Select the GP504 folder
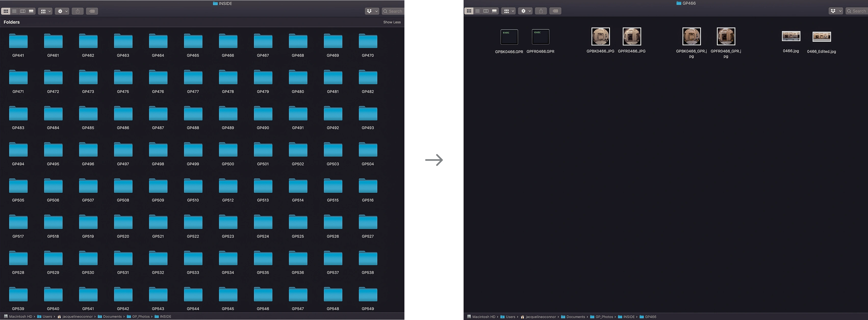Screen dimensions: 868x320 [x=368, y=150]
